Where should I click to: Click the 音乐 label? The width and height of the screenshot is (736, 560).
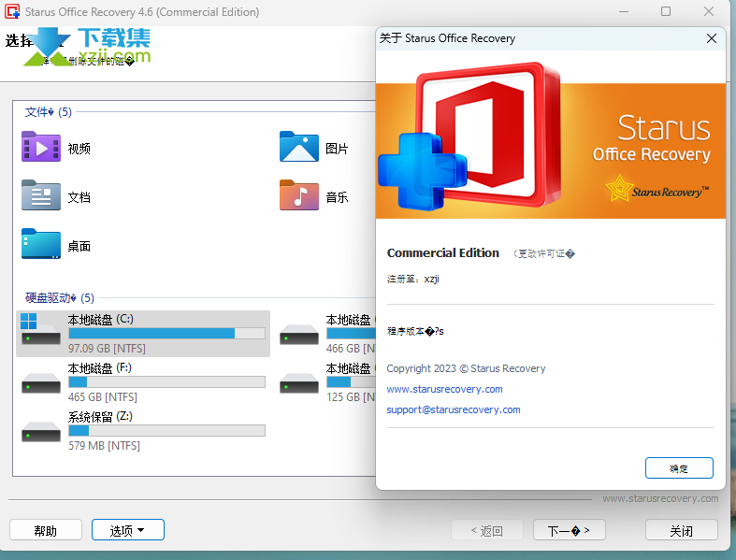tap(337, 197)
